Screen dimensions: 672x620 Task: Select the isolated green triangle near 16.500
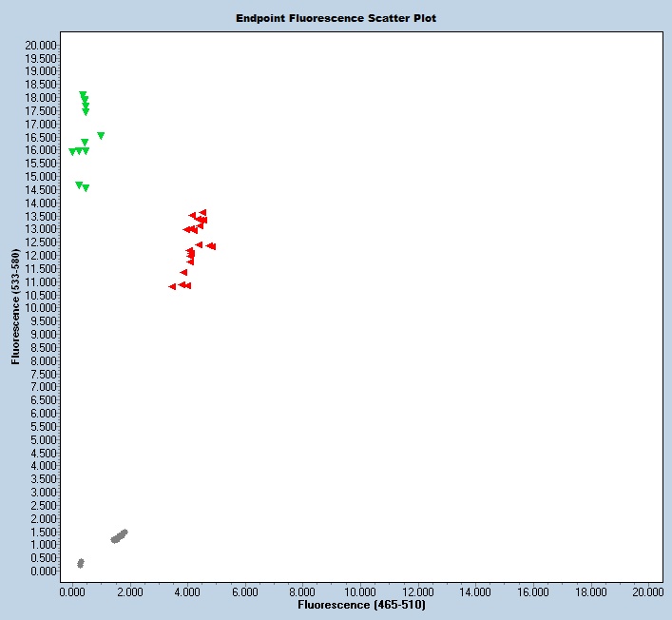tap(101, 136)
